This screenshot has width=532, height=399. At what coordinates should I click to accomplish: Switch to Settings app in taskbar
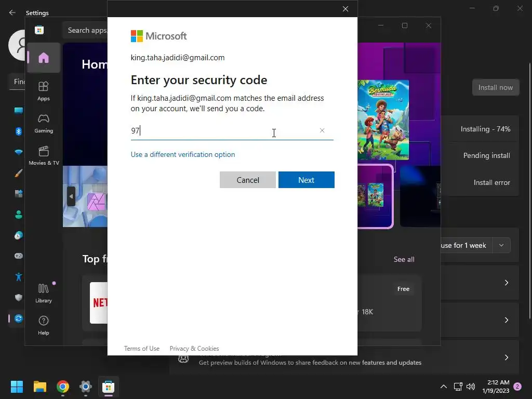[86, 387]
